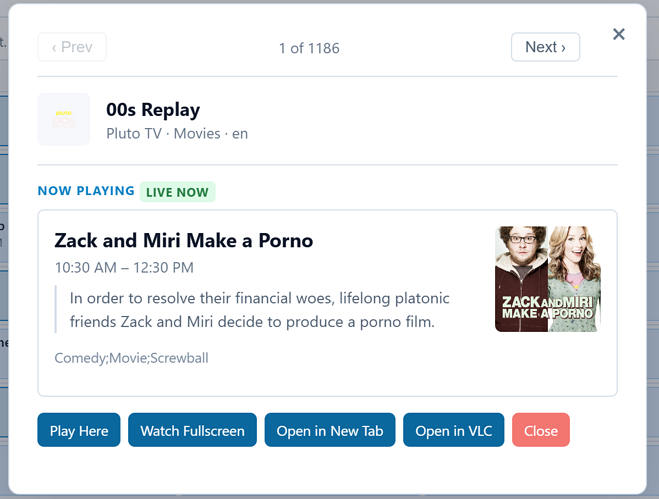Open the stream in a new tab

pos(330,430)
